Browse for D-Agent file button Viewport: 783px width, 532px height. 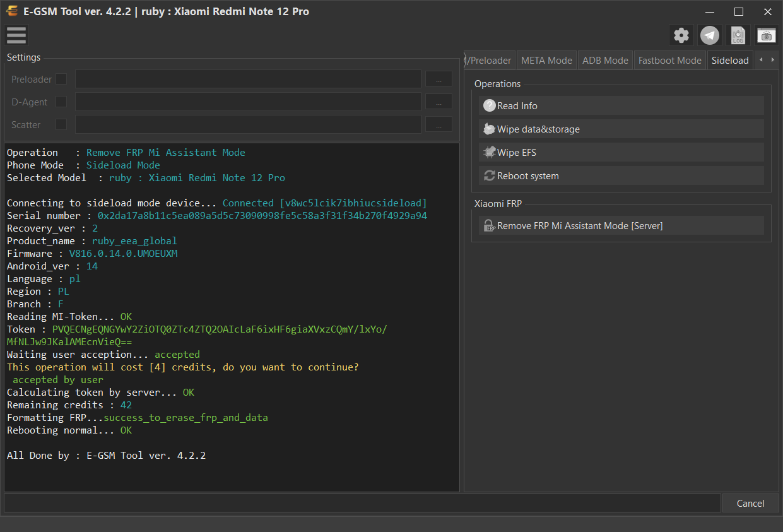tap(439, 102)
